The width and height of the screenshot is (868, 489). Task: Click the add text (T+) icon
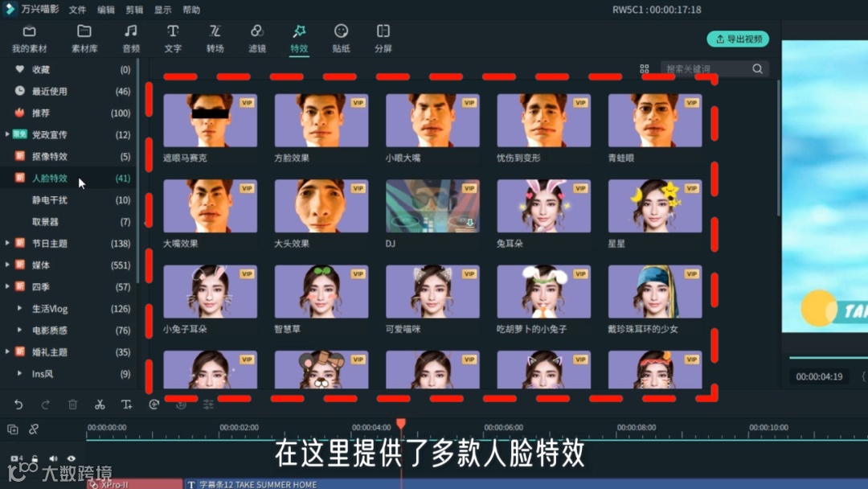pyautogui.click(x=125, y=405)
